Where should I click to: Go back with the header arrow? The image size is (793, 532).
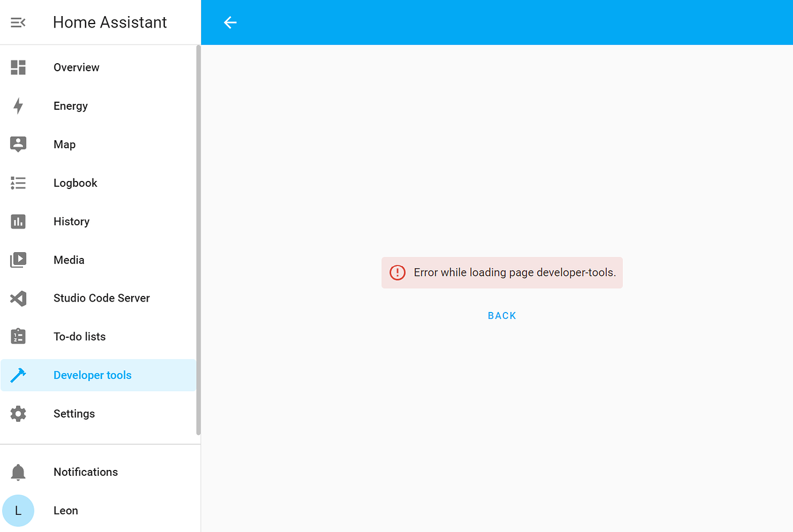[230, 22]
